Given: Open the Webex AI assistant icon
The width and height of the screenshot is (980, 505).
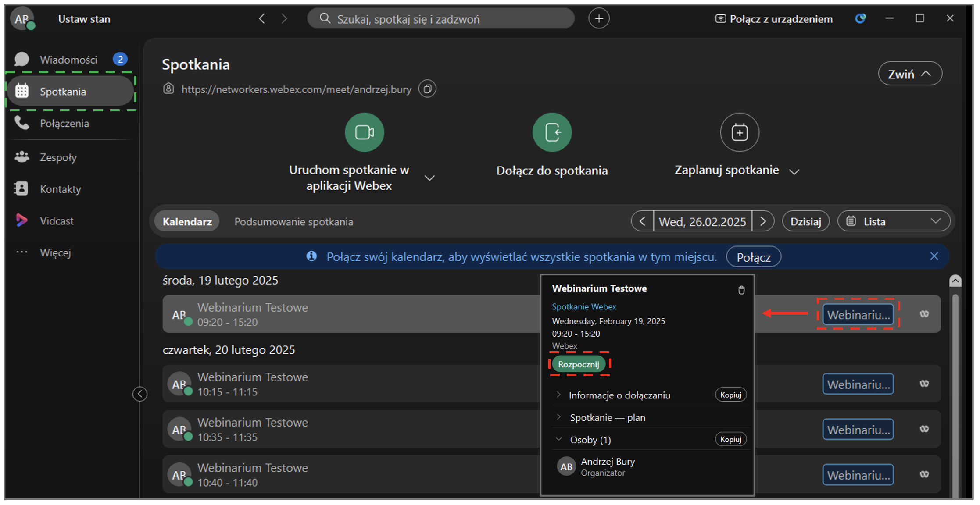Looking at the screenshot, I should click(860, 18).
